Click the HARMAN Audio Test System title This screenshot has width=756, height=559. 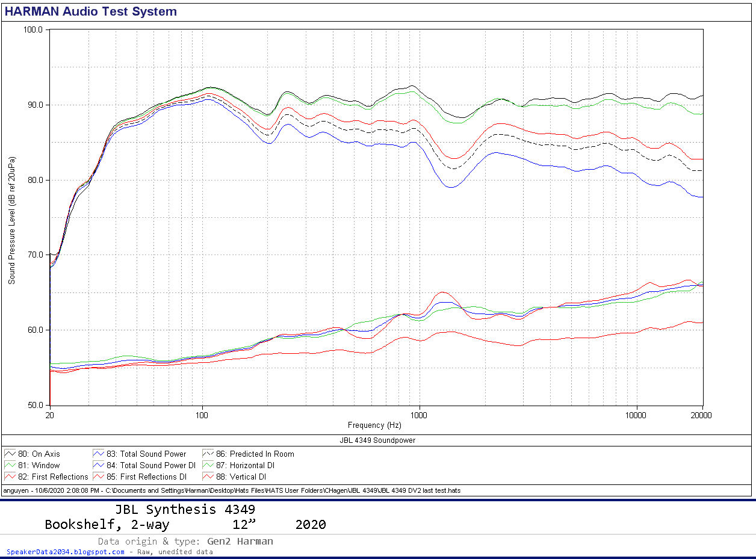(x=91, y=11)
